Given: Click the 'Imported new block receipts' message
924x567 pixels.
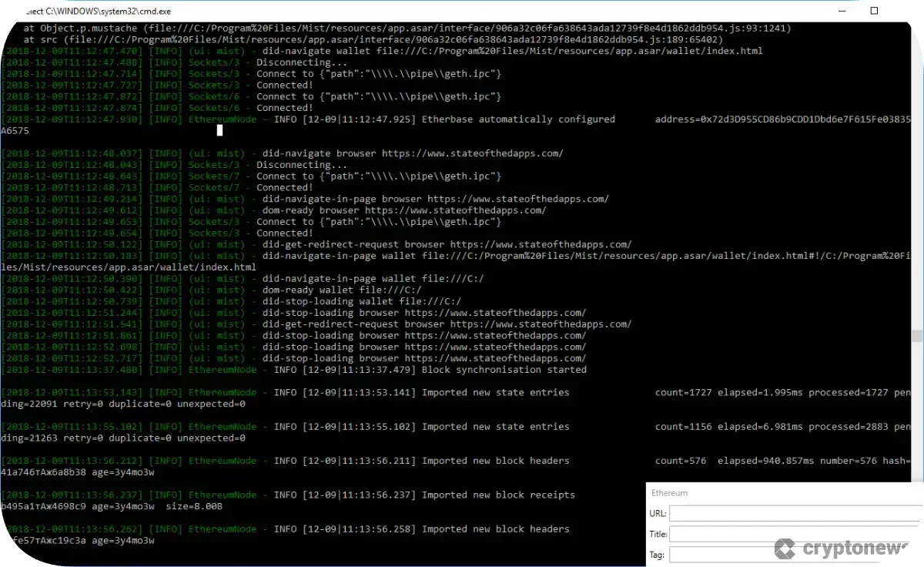Looking at the screenshot, I should (497, 495).
